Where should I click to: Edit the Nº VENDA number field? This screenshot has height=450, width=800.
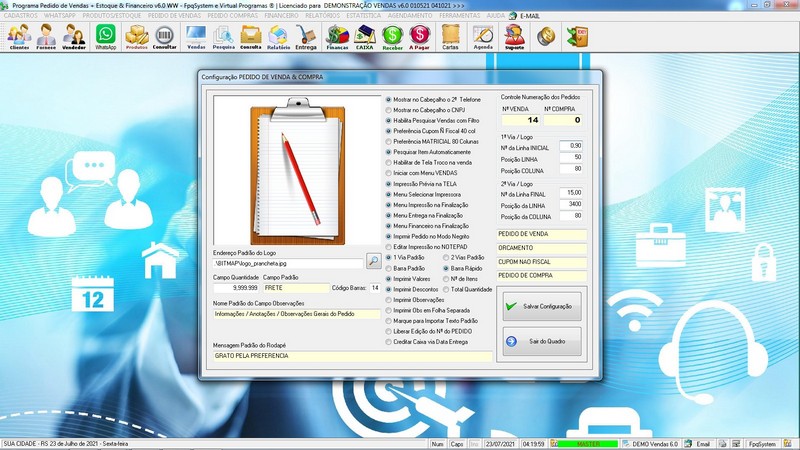[520, 120]
